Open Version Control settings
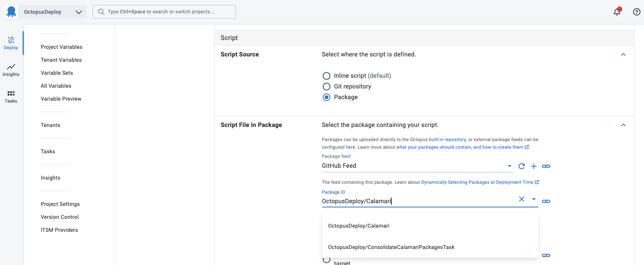 [60, 217]
